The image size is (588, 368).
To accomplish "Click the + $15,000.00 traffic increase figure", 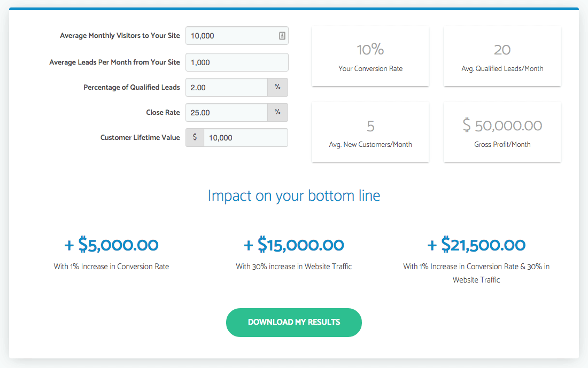I will 294,245.
